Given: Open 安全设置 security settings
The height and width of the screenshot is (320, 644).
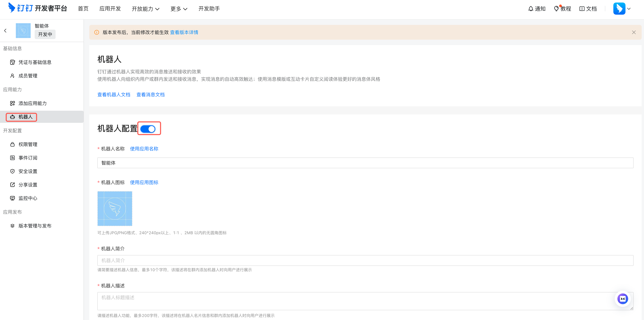Looking at the screenshot, I should (x=28, y=171).
